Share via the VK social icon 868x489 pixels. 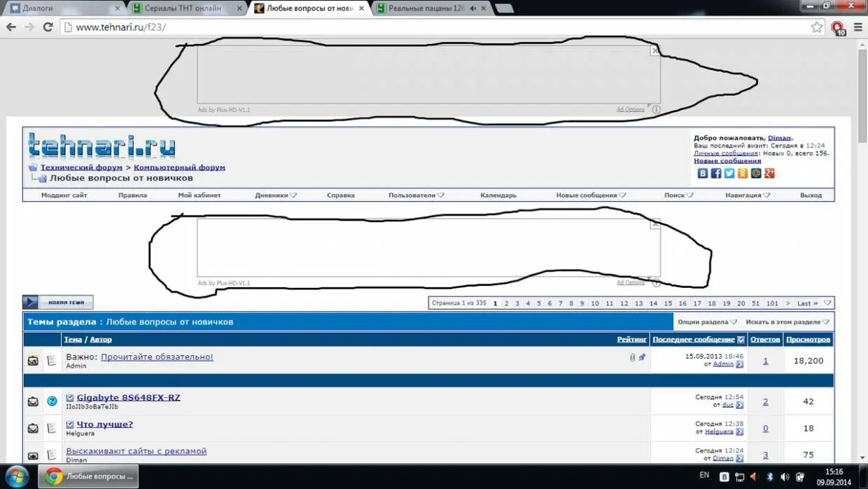click(703, 173)
